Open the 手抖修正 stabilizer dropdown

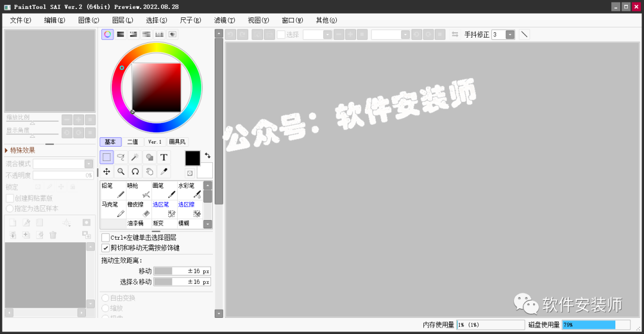(510, 35)
